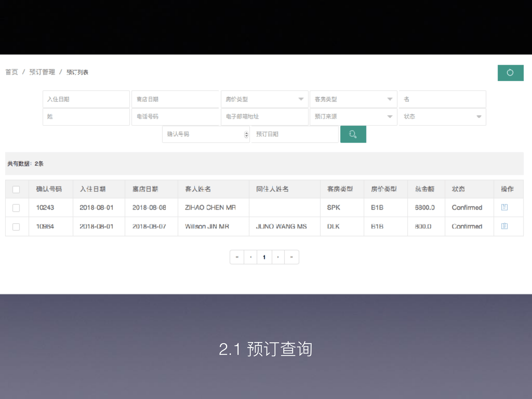The width and height of the screenshot is (532, 399).
Task: Expand the 房价类型 dropdown filter
Action: click(x=264, y=99)
